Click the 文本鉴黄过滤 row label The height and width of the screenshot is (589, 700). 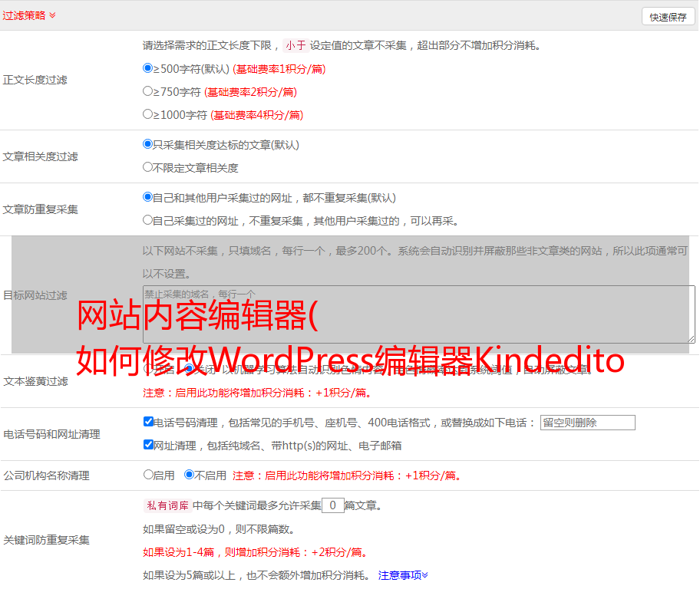pos(36,381)
